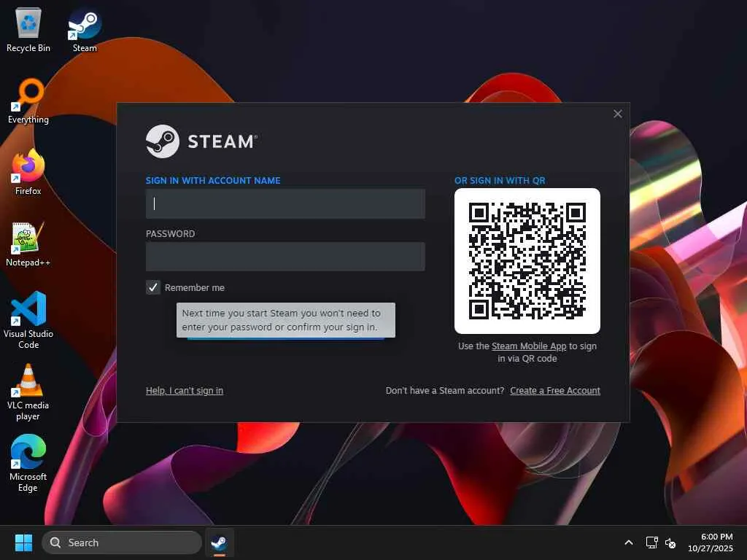The image size is (747, 560).
Task: Focus the Password input field
Action: tap(285, 257)
